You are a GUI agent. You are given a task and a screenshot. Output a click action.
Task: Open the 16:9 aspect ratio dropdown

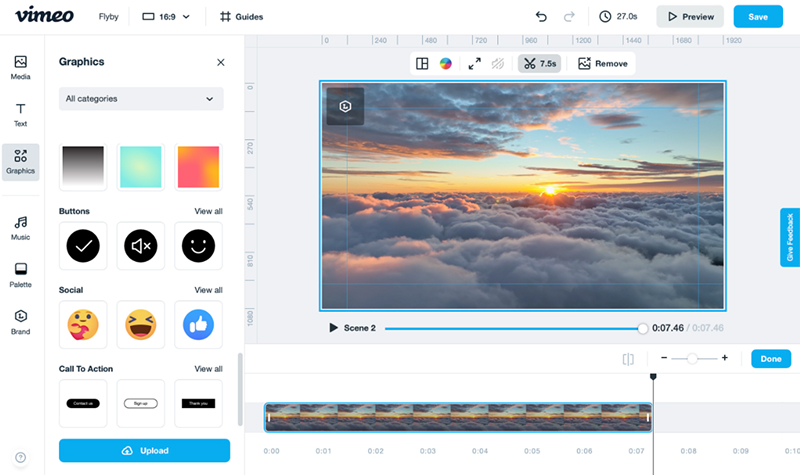pos(166,17)
